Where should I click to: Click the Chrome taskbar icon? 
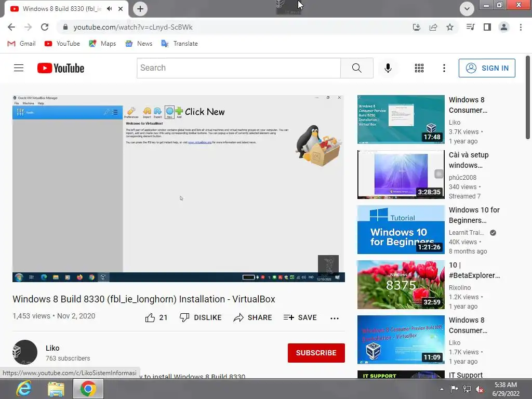tap(88, 389)
